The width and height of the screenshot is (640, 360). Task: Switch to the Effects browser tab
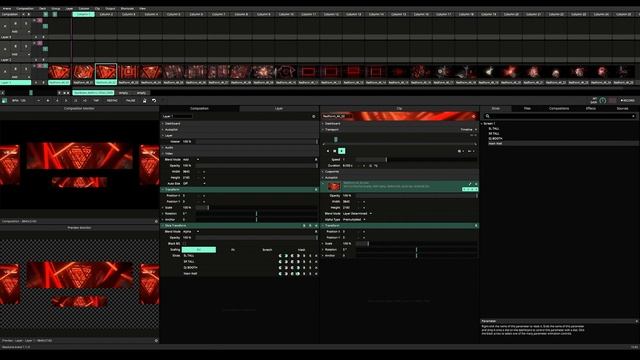point(591,109)
